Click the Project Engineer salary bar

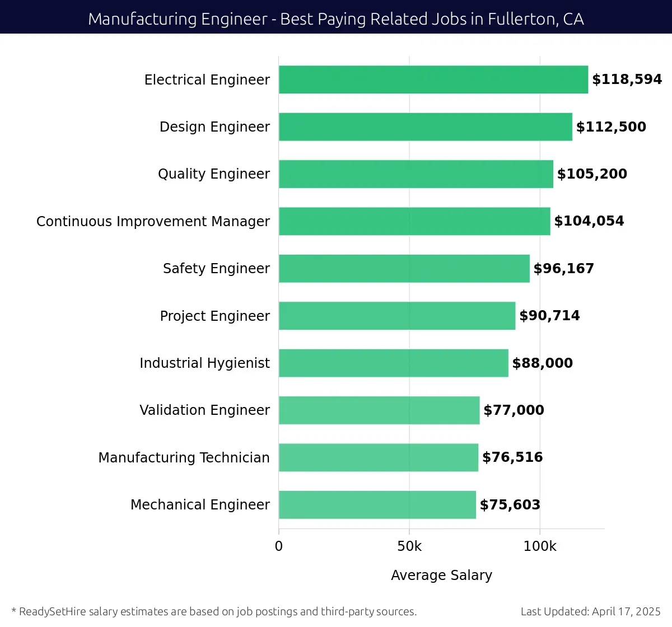(x=397, y=316)
